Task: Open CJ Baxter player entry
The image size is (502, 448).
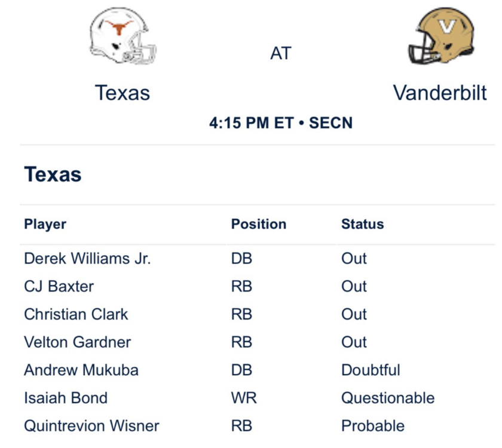Action: pyautogui.click(x=59, y=286)
